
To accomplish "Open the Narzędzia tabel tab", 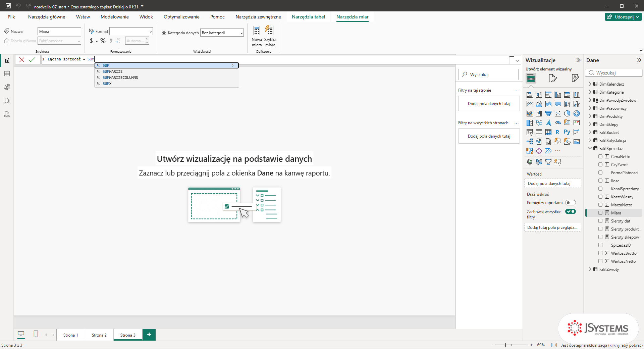I will coord(308,17).
